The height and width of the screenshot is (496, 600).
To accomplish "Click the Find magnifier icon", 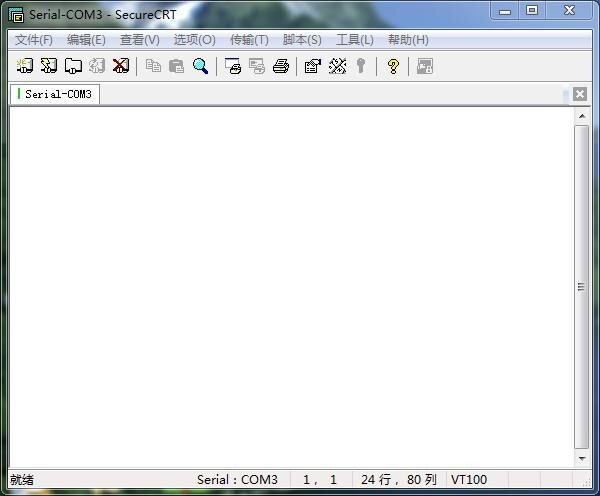I will (201, 66).
